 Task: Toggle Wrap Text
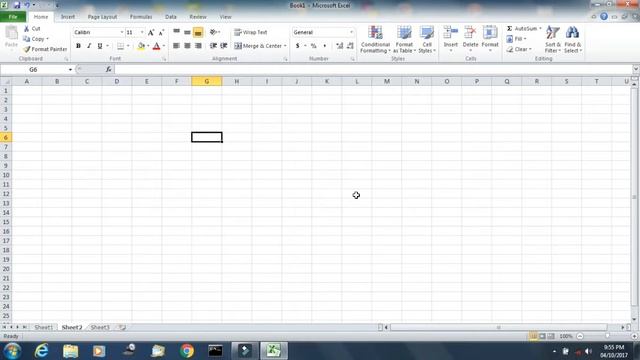point(251,32)
